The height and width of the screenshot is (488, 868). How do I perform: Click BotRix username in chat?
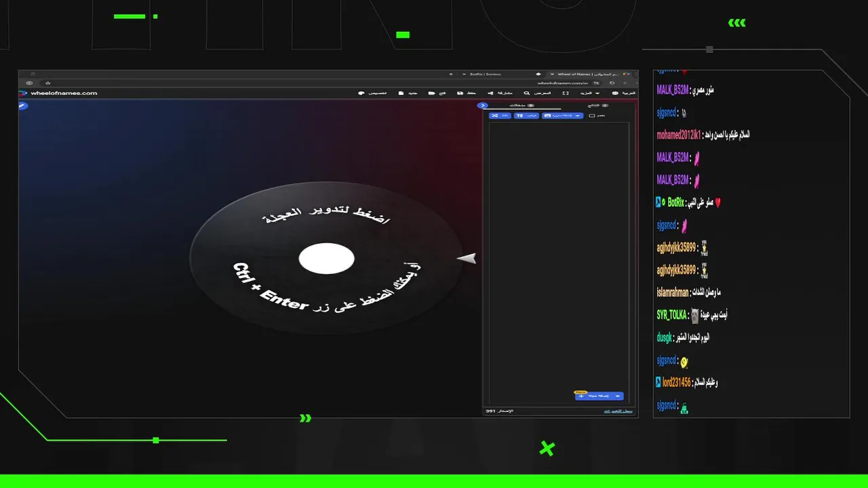(x=675, y=203)
